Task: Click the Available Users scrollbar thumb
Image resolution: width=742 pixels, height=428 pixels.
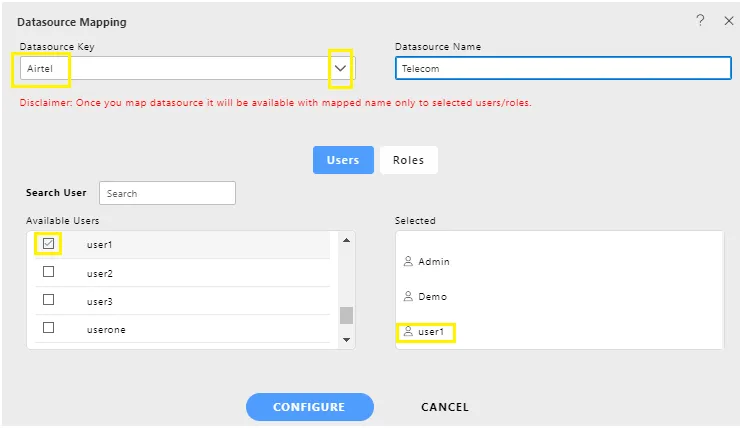Action: point(347,315)
